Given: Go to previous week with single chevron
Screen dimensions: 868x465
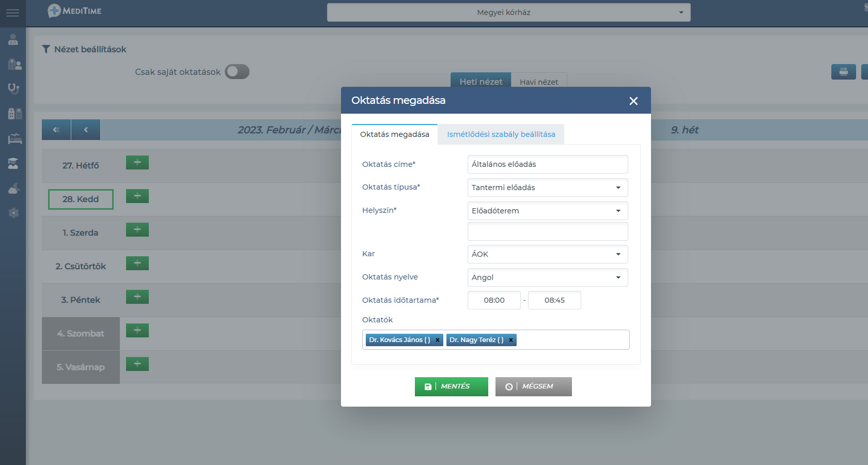Looking at the screenshot, I should 86,130.
